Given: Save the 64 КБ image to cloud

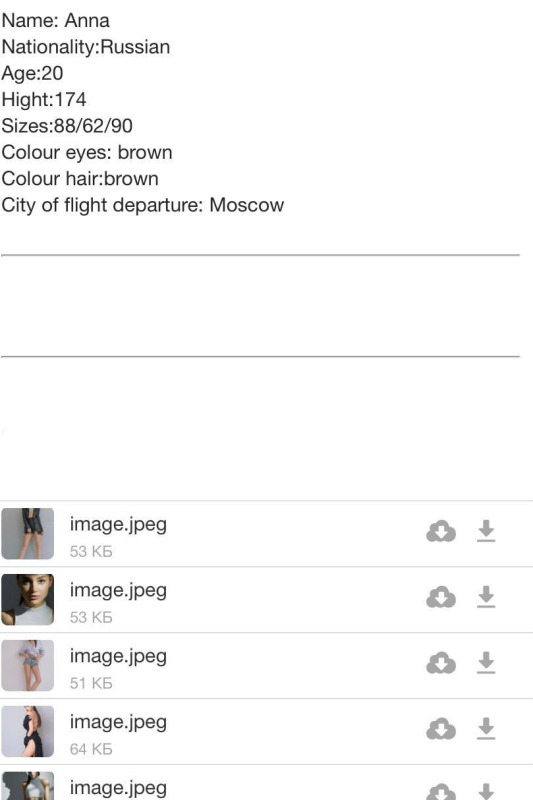Looking at the screenshot, I should pos(441,729).
